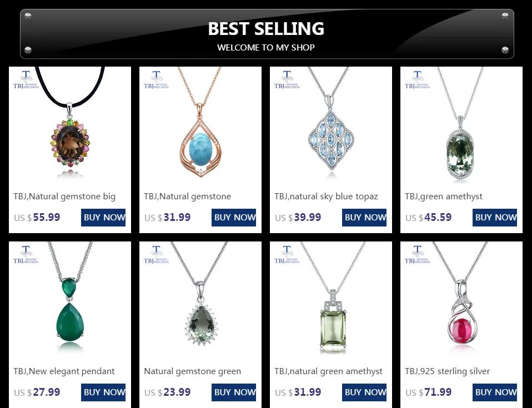Click BUY NOW for the sky blue topaz pendant
The image size is (532, 408).
tap(364, 218)
